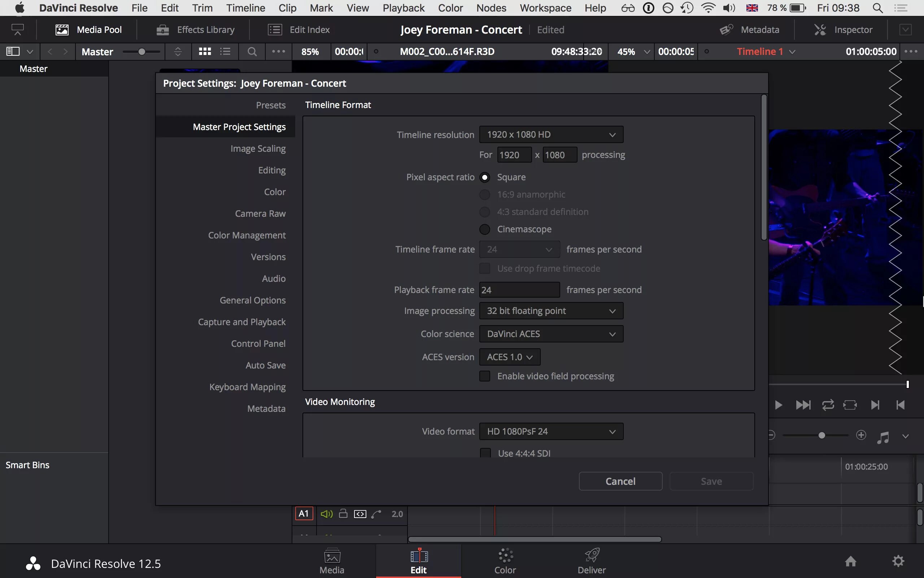Click the match frame viewer icon
924x578 pixels.
click(850, 405)
